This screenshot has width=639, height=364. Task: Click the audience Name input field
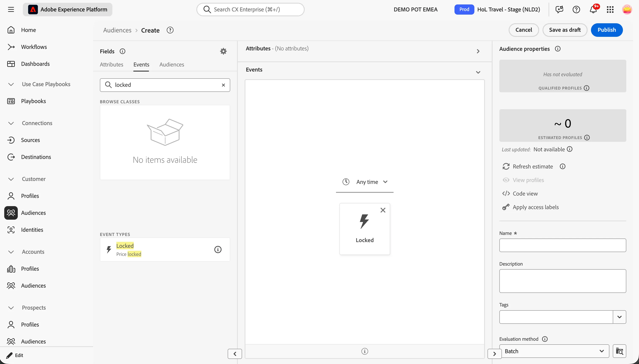pos(563,245)
